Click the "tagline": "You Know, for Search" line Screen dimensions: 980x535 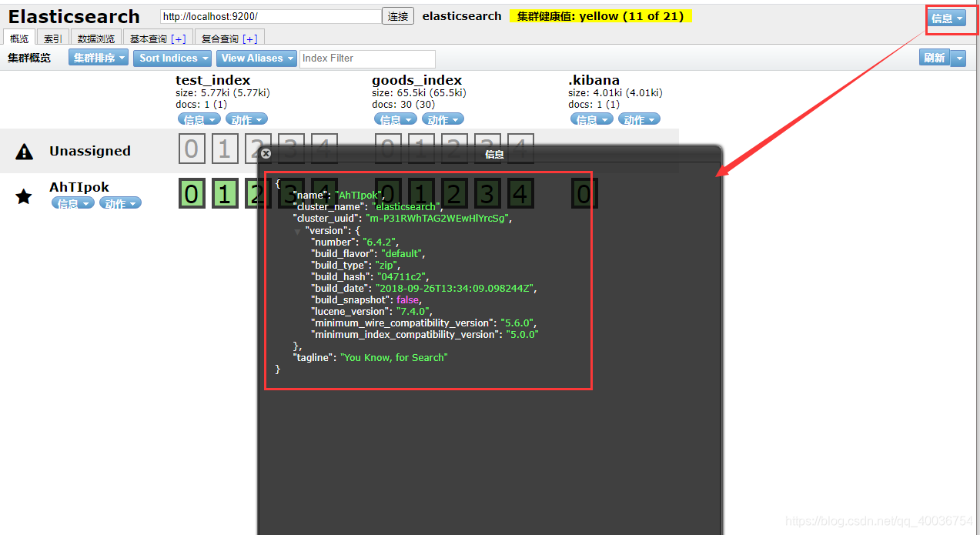[370, 357]
